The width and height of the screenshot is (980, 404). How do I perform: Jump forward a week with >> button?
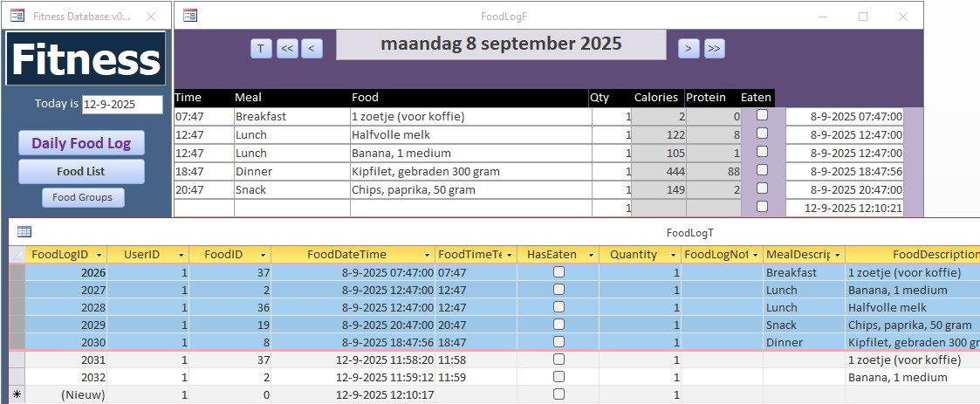point(714,49)
